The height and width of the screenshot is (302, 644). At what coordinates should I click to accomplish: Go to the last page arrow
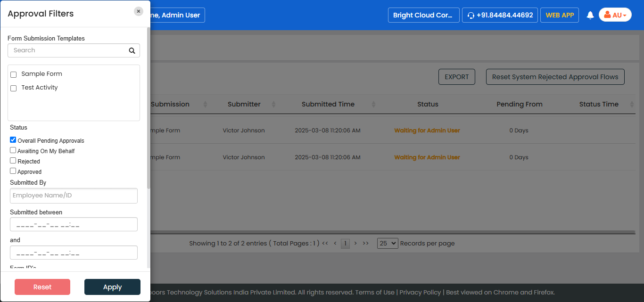[x=365, y=244]
